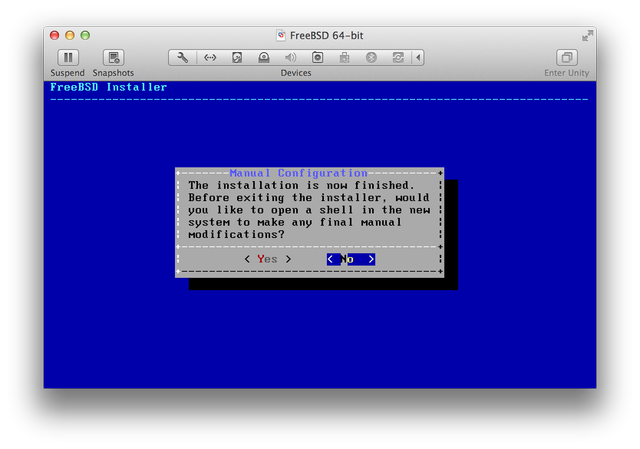Click the hard disk device icon
Image resolution: width=640 pixels, height=449 pixels.
(237, 58)
